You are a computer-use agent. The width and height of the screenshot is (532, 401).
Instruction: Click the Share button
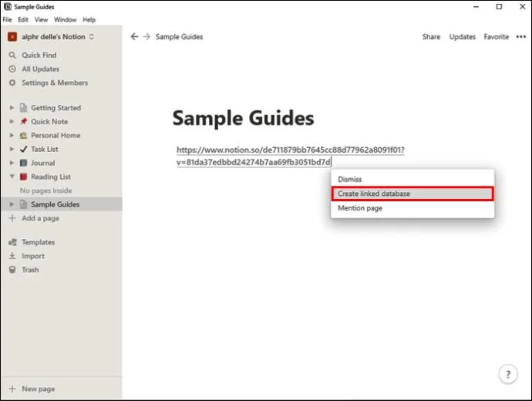point(431,37)
